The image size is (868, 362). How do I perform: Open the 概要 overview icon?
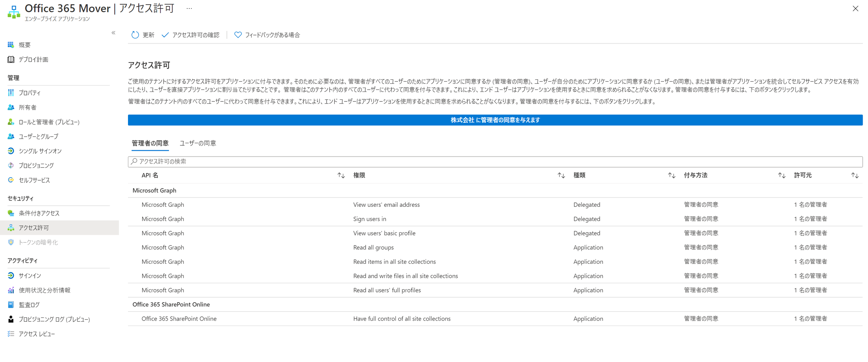click(11, 45)
